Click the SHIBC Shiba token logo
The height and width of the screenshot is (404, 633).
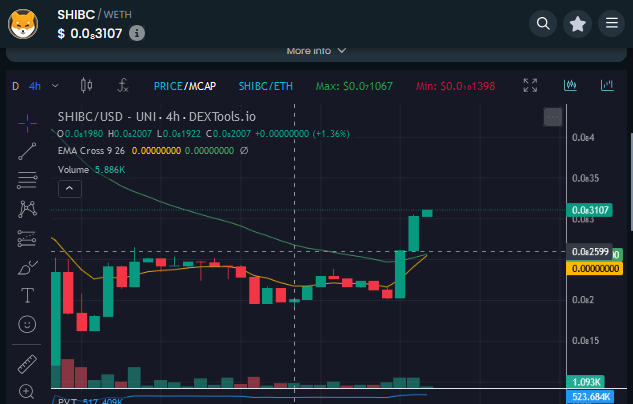(23, 24)
